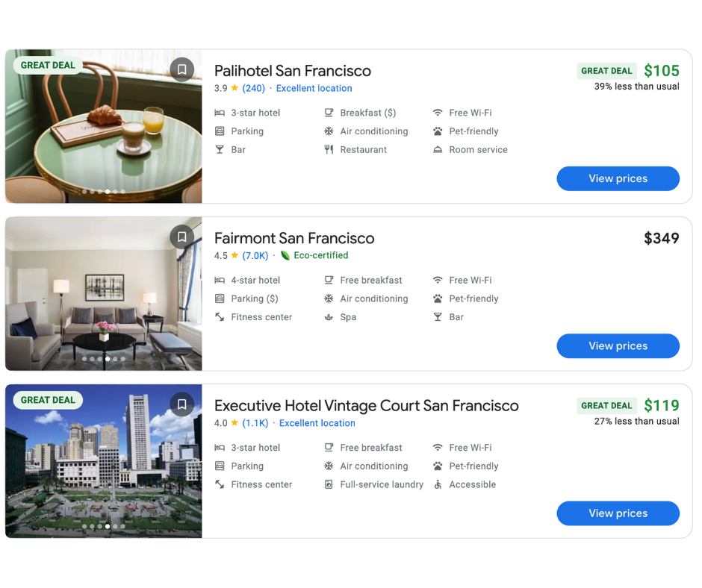Click Fairmont's Free breakfast cup icon
The height and width of the screenshot is (588, 702).
(329, 280)
